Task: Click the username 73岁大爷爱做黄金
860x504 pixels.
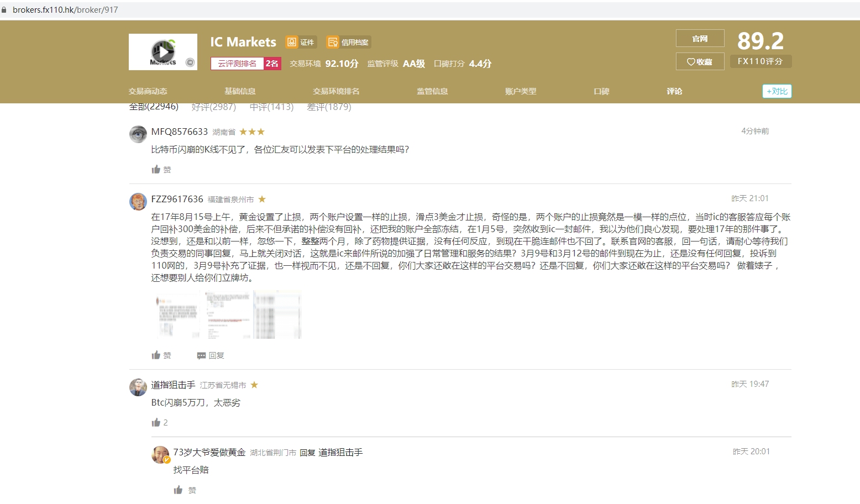Action: pos(209,452)
